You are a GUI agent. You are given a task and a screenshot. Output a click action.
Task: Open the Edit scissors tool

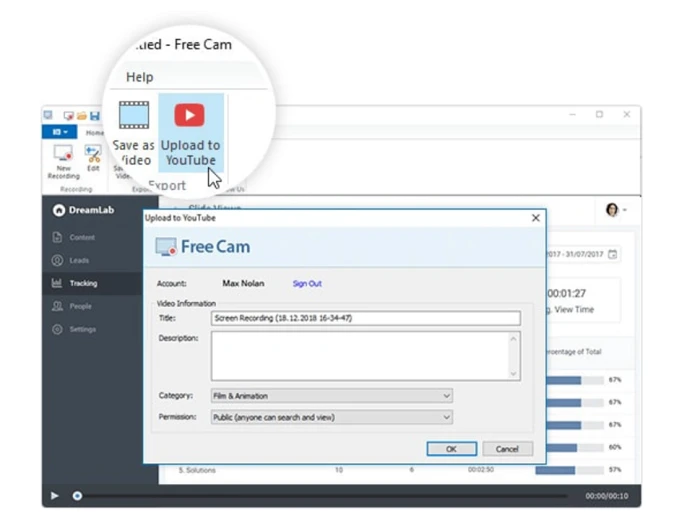[x=93, y=158]
